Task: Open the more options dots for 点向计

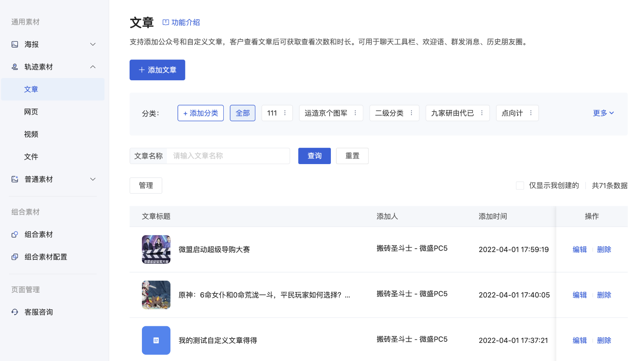Action: 531,113
